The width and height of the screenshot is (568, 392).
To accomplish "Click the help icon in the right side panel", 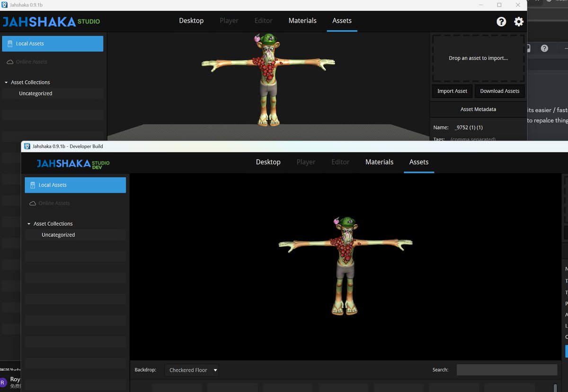I will (x=544, y=48).
